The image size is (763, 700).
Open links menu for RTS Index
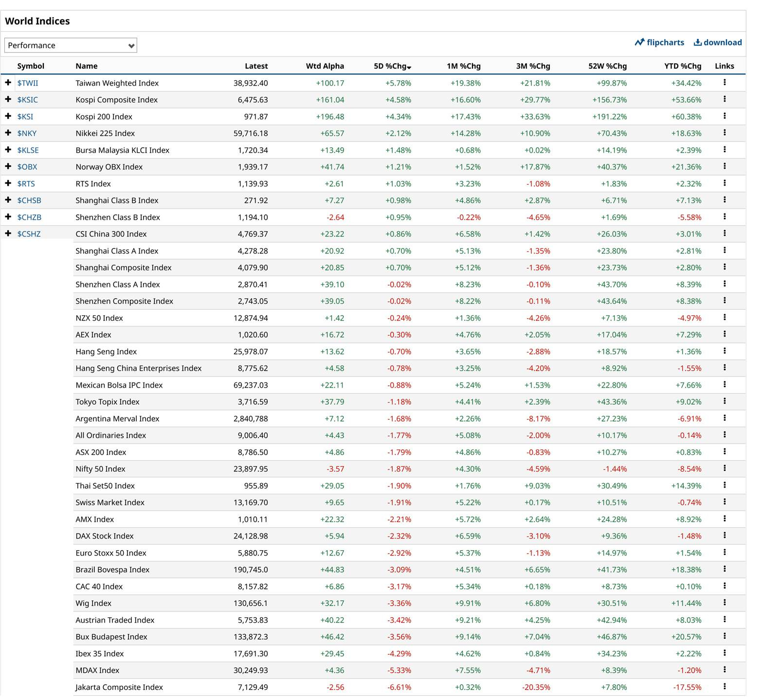(725, 183)
